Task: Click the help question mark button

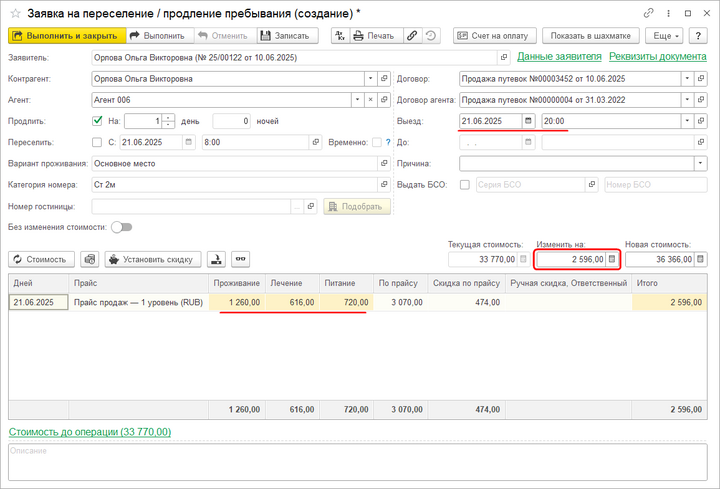Action: (699, 35)
